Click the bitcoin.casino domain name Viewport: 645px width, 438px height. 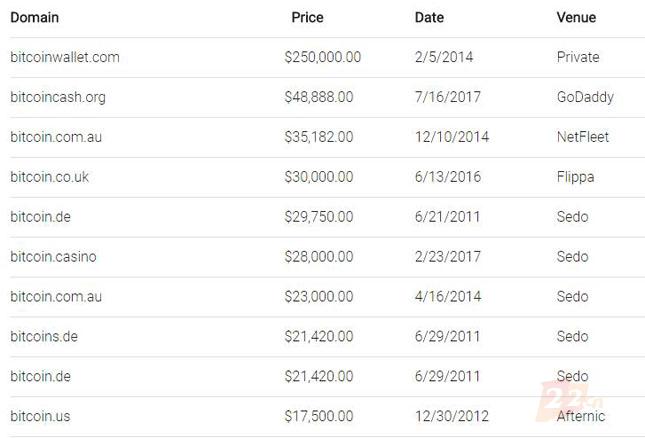(53, 257)
